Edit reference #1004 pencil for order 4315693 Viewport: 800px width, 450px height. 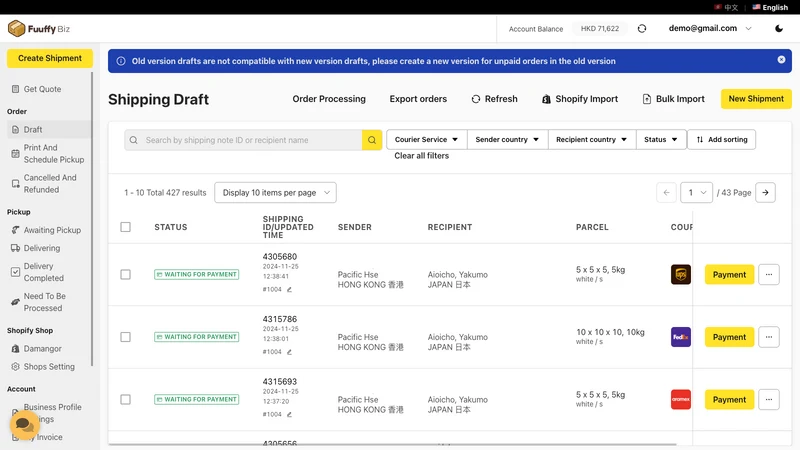pyautogui.click(x=289, y=414)
